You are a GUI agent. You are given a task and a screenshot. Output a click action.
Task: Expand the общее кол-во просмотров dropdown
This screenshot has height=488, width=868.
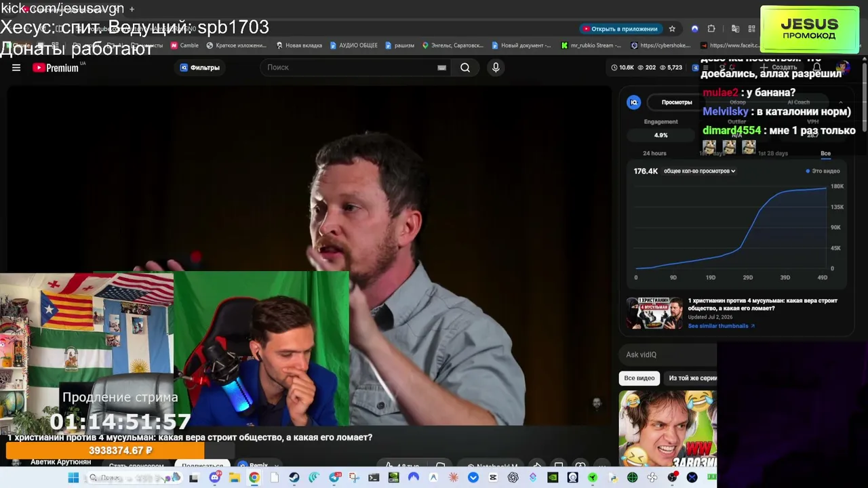(x=700, y=171)
